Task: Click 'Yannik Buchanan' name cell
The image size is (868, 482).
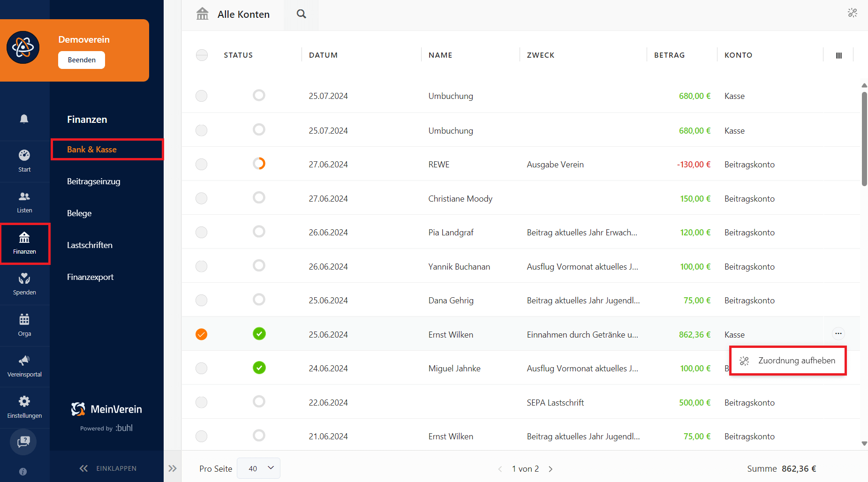Action: click(459, 267)
